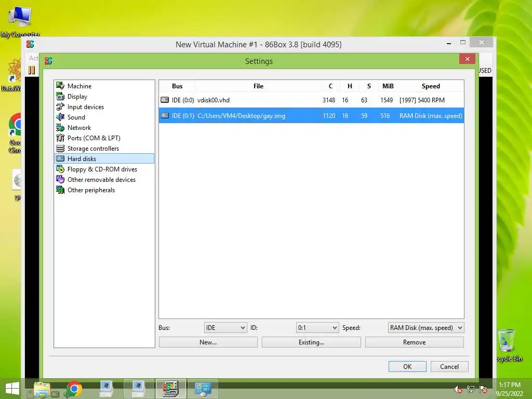The image size is (532, 399).
Task: Click 86Box icon in main window title
Action: coord(30,44)
